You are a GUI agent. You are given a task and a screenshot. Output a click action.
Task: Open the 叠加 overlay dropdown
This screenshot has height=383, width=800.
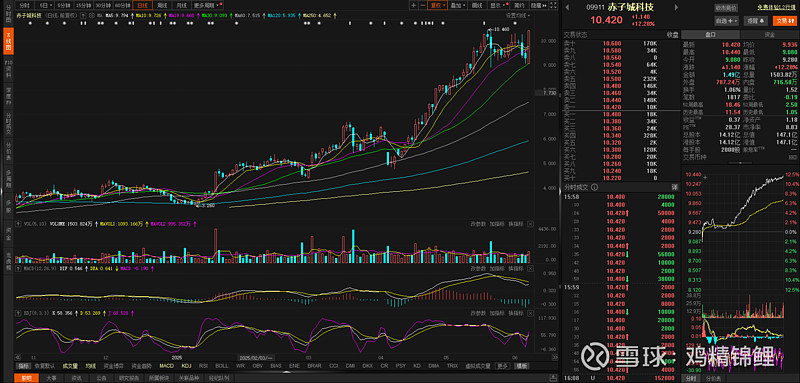coord(458,5)
